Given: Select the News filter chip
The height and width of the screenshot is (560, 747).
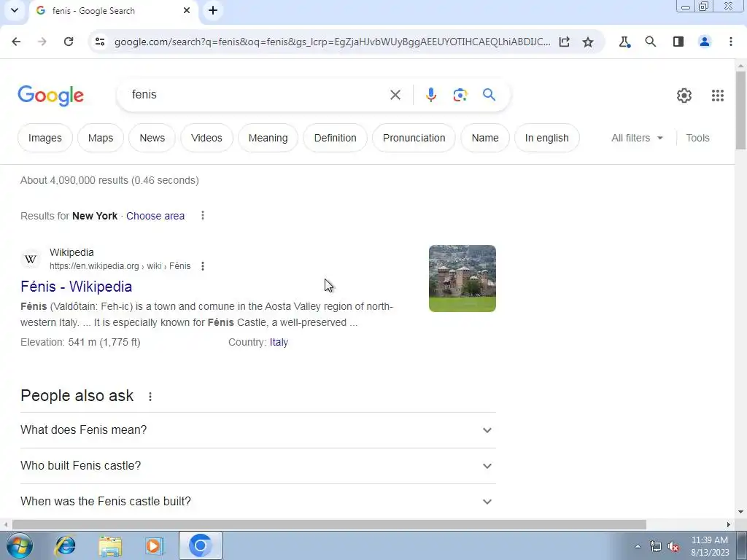Looking at the screenshot, I should pyautogui.click(x=152, y=138).
